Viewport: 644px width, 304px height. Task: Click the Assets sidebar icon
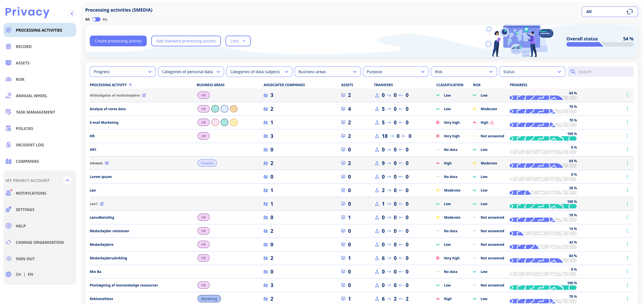8,63
